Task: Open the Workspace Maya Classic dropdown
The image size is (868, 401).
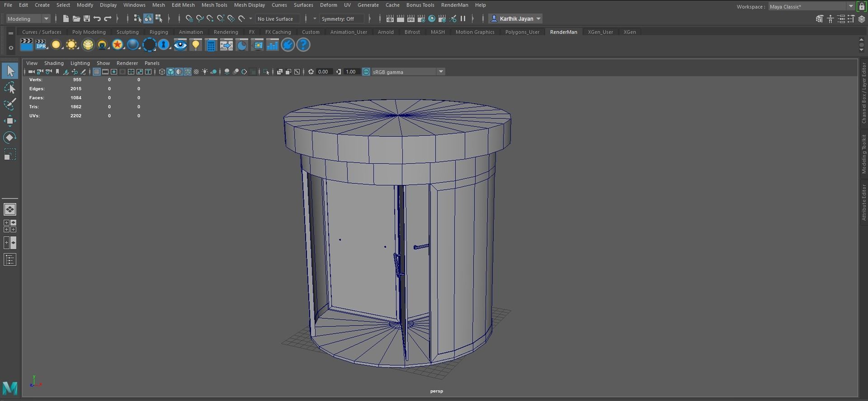Action: tap(812, 6)
